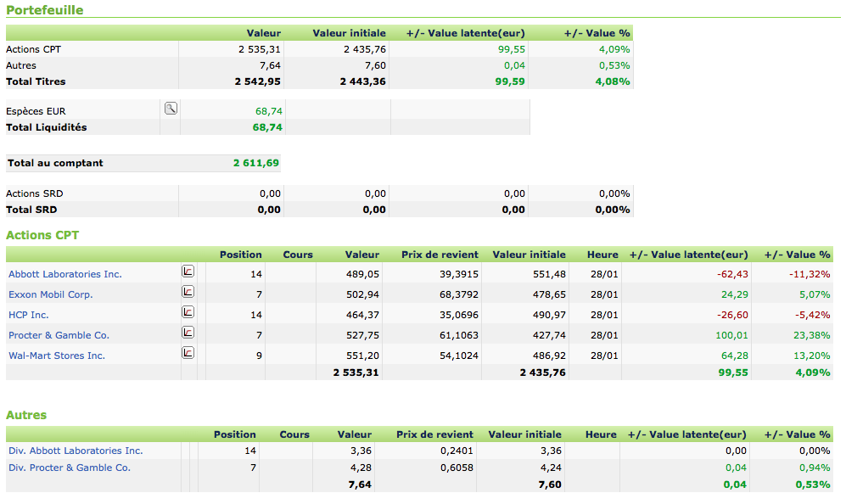Open the Abbott Laboratories Inc. stock link
Image resolution: width=846 pixels, height=504 pixels.
[65, 274]
